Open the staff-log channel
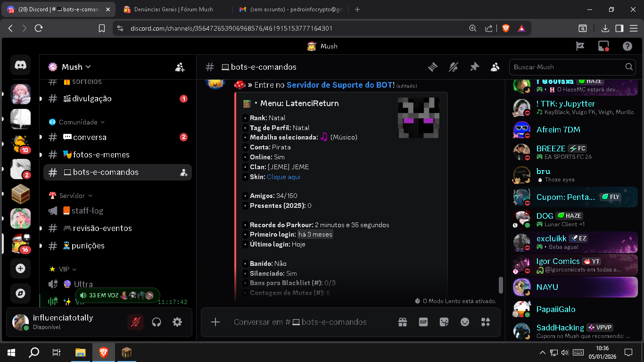 pos(117,211)
